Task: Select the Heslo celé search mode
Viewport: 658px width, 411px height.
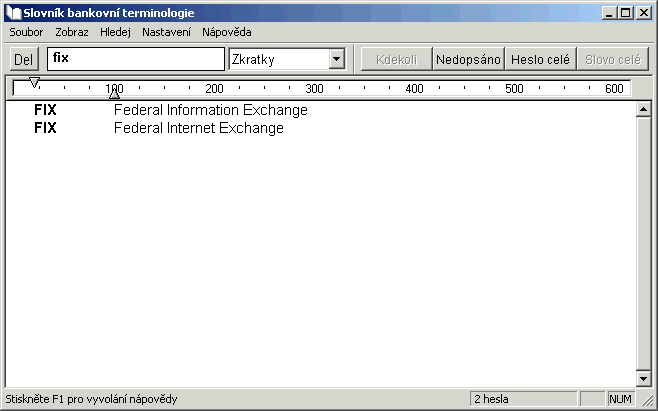Action: coord(540,59)
